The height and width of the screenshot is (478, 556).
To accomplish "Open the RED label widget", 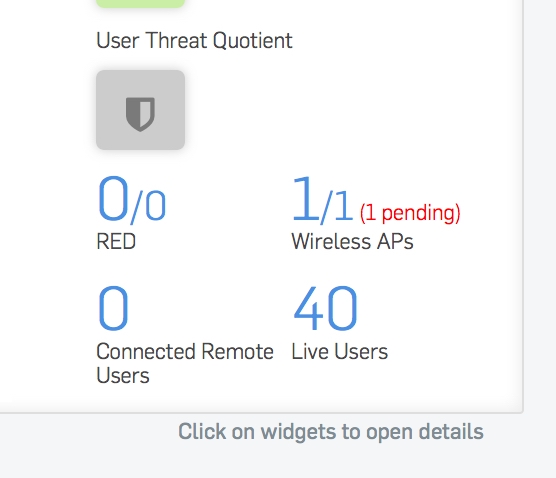I will [x=116, y=241].
